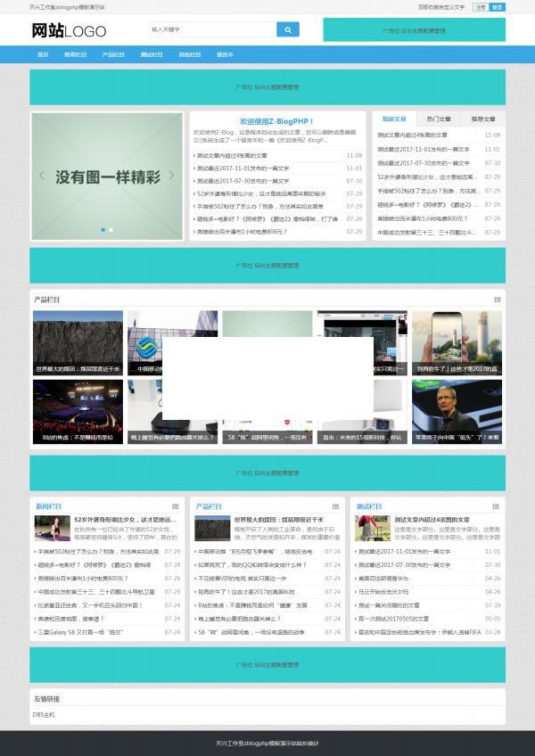Open 不花钱看VIP的电视 article
The width and height of the screenshot is (535, 756).
[243, 578]
